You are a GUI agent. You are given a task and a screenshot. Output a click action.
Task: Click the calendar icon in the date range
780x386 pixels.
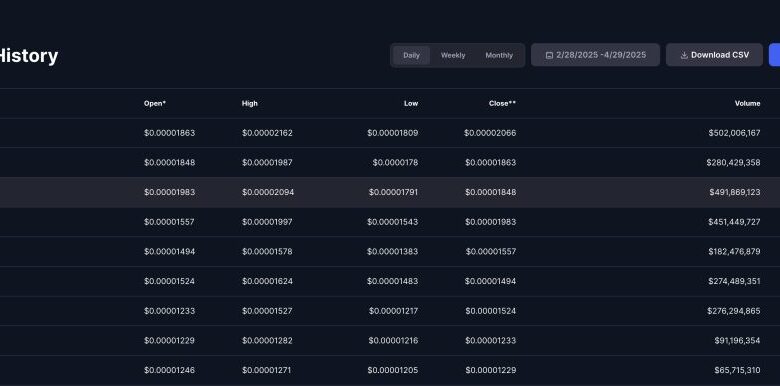click(x=549, y=55)
